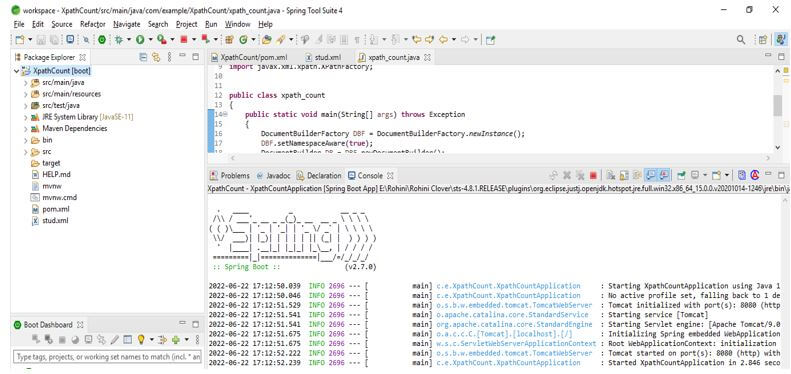Maximize the Console view panel
This screenshot has height=374, width=791.
781,175
